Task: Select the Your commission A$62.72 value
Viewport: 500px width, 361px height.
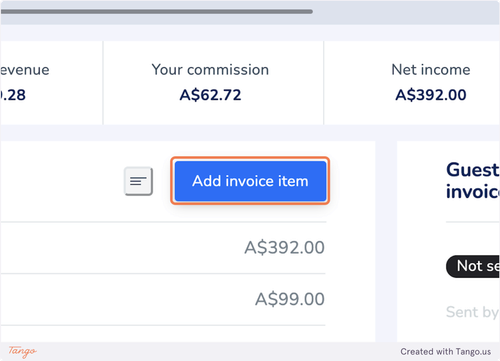Action: click(210, 95)
